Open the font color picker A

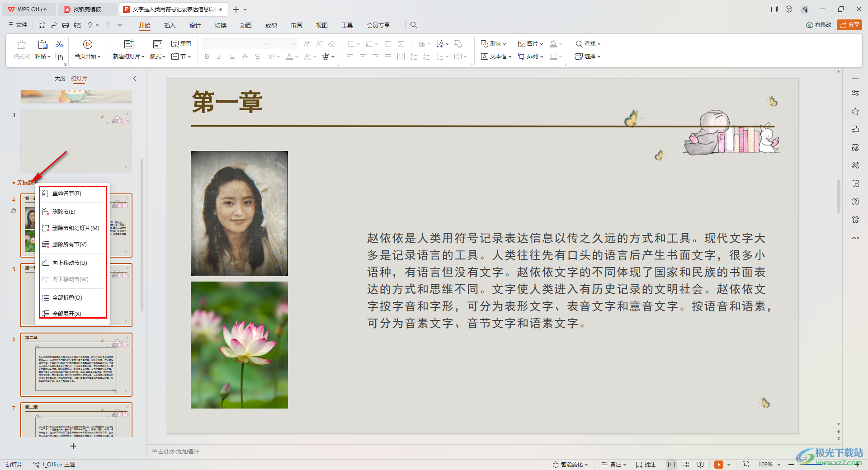click(289, 56)
